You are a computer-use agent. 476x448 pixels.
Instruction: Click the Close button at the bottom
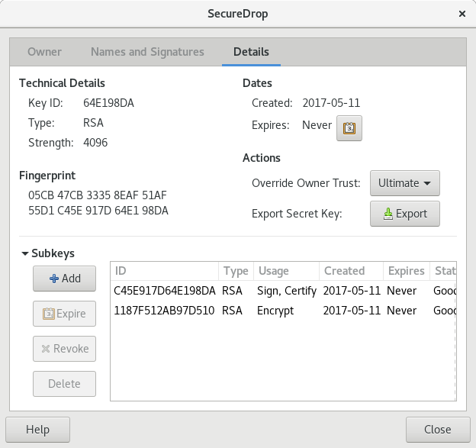pyautogui.click(x=438, y=430)
